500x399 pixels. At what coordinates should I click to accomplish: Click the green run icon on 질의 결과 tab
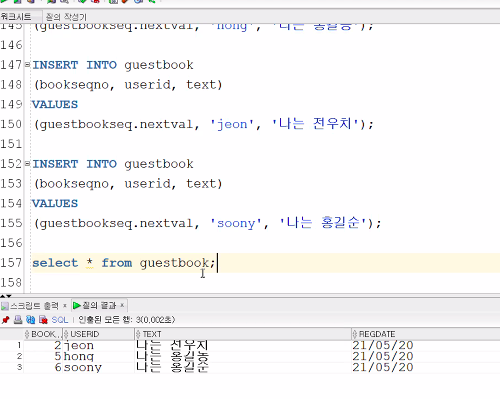(77, 305)
